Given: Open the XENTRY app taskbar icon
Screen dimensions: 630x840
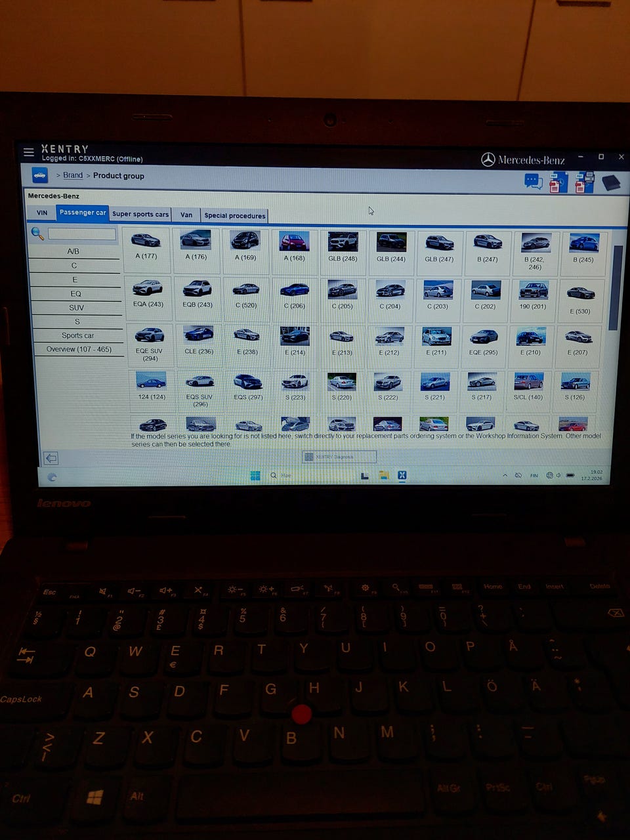Looking at the screenshot, I should 402,475.
